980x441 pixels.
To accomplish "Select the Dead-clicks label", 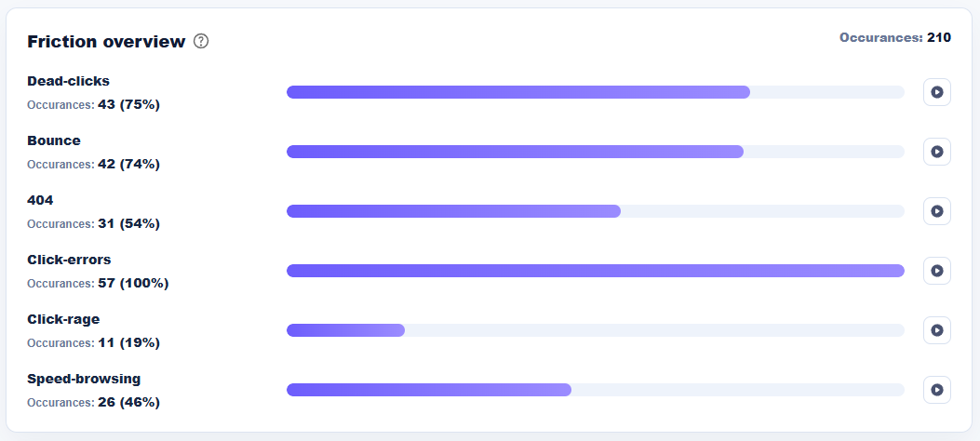I will tap(68, 81).
